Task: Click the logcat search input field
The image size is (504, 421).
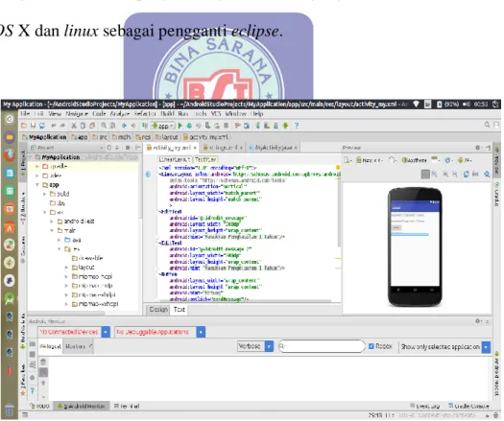Action: pos(322,346)
